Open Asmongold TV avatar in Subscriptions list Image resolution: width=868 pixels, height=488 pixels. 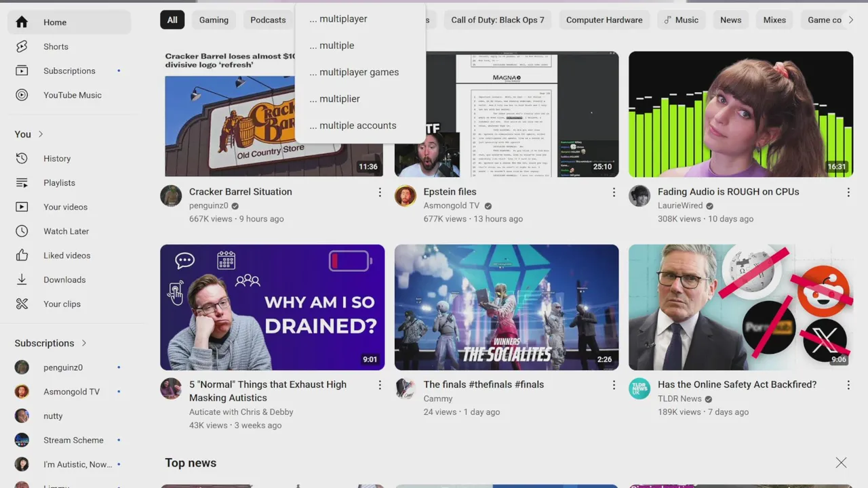point(22,392)
